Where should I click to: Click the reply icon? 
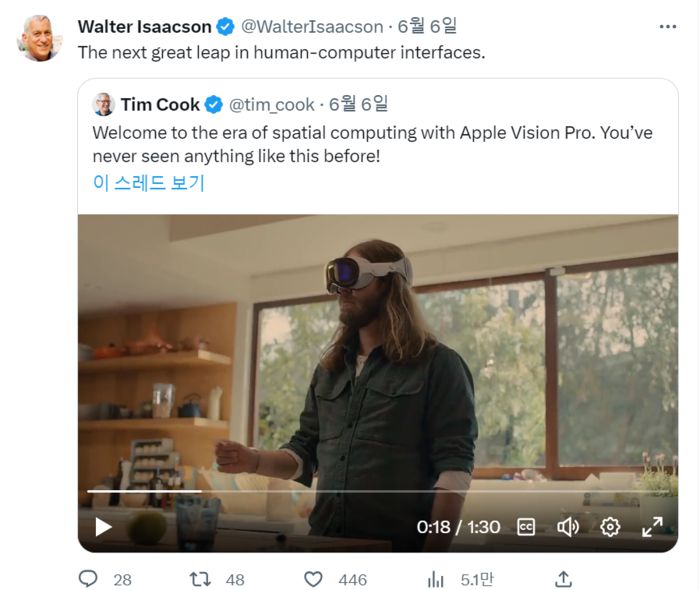point(89,579)
